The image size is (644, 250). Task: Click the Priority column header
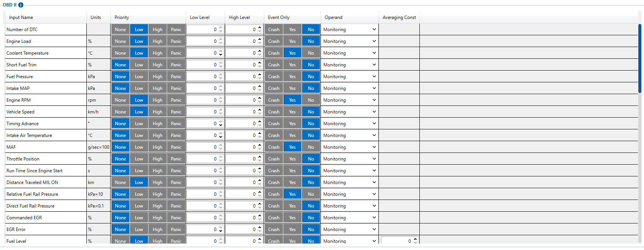[x=122, y=17]
